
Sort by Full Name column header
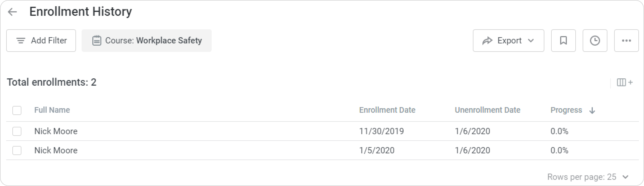tap(52, 110)
